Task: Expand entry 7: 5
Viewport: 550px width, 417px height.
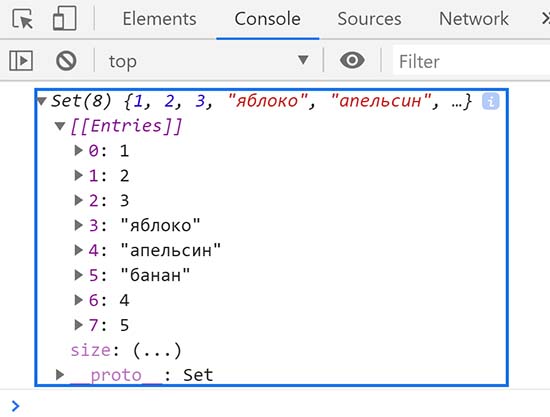Action: tap(79, 325)
